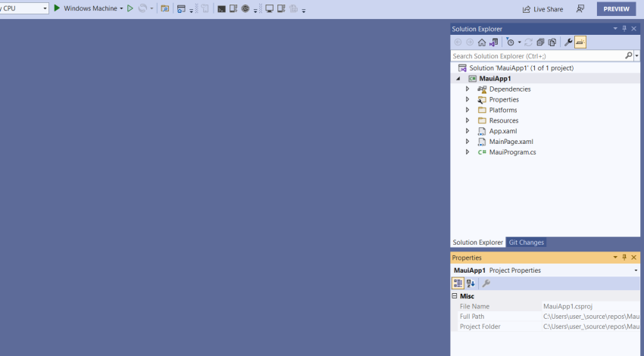Click Collapse All in Solution Explorer
The height and width of the screenshot is (356, 644).
point(540,42)
